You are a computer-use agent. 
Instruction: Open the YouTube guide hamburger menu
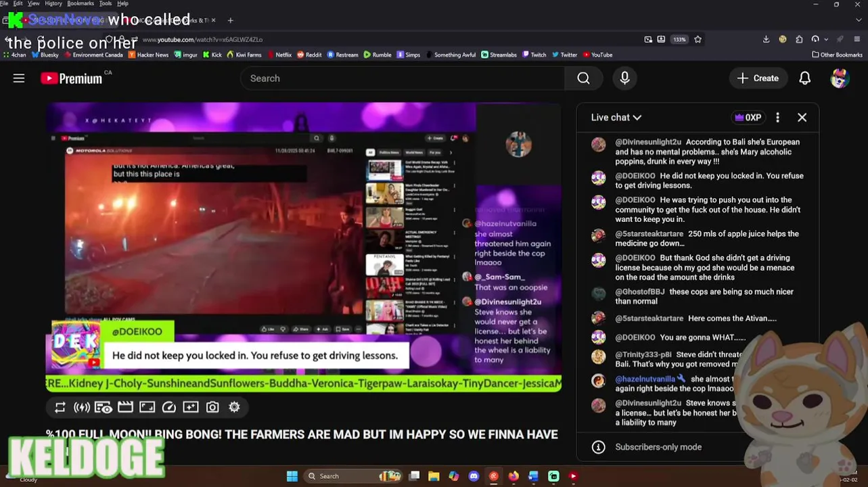19,78
